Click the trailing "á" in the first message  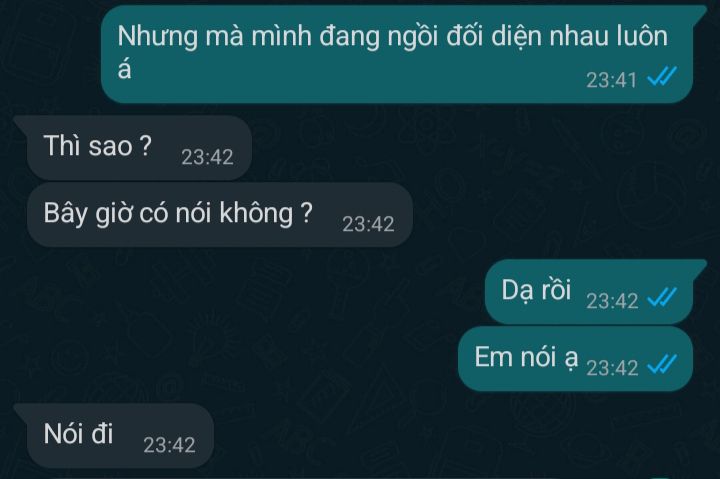click(124, 69)
